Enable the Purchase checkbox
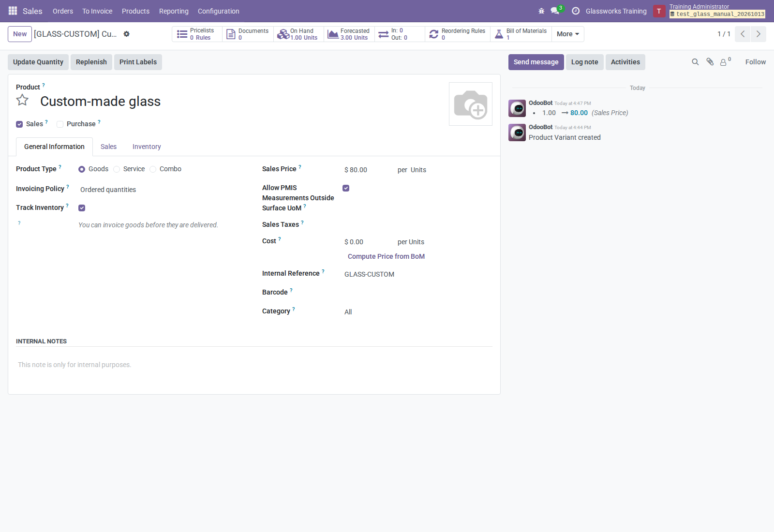This screenshot has width=774, height=532. coord(60,124)
